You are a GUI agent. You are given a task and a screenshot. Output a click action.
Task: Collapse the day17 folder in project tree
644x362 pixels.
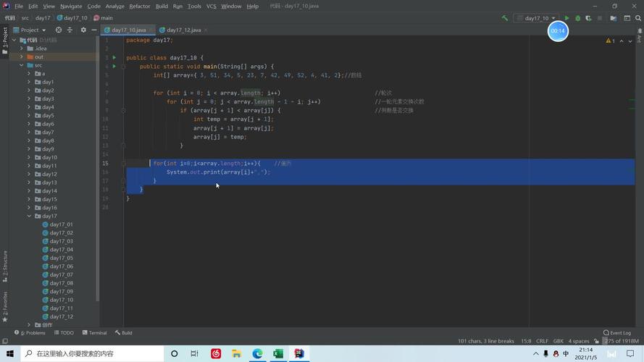click(x=30, y=216)
